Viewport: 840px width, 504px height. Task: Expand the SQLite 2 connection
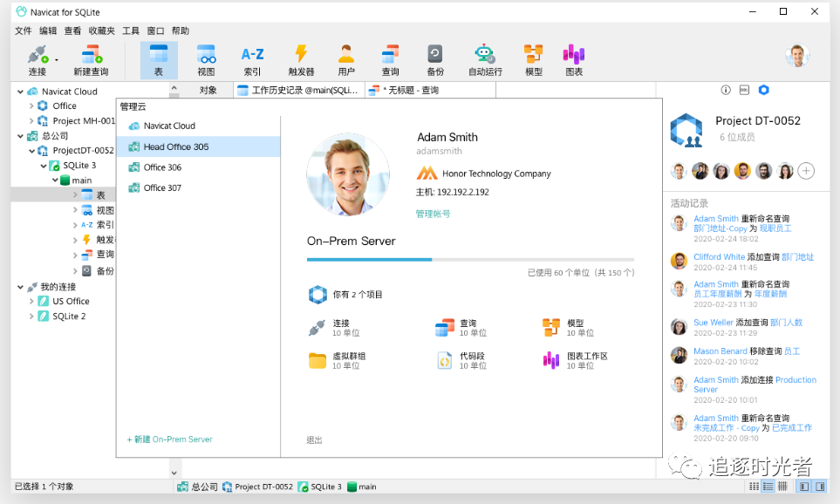pos(31,317)
